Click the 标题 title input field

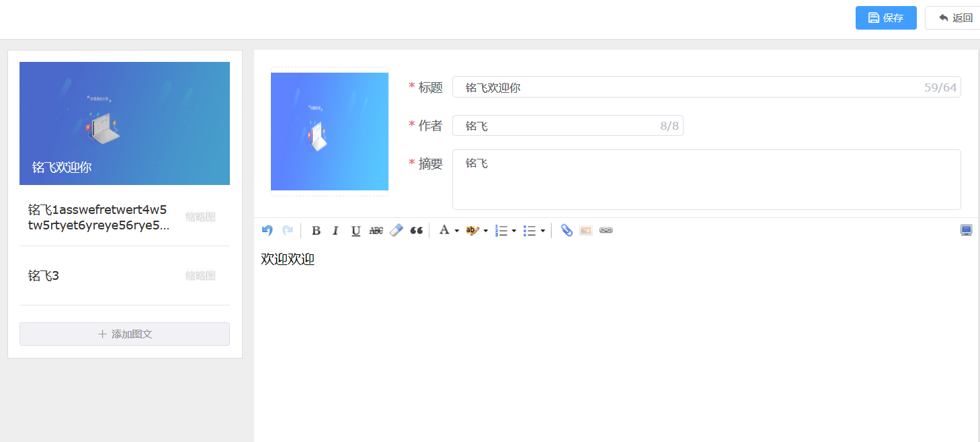(x=686, y=87)
